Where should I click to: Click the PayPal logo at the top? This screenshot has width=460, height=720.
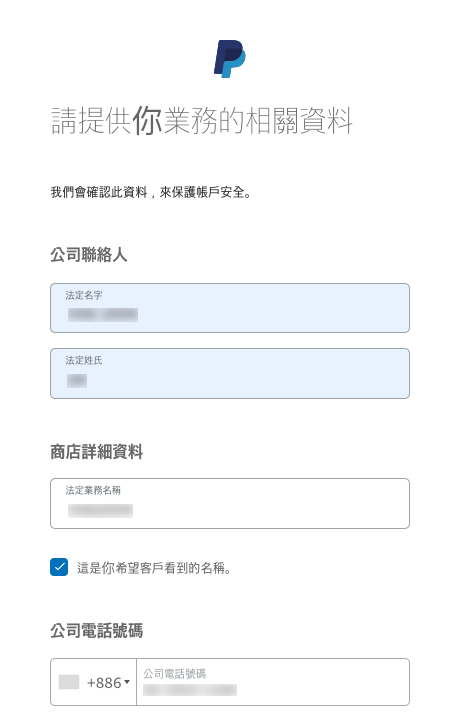click(230, 59)
